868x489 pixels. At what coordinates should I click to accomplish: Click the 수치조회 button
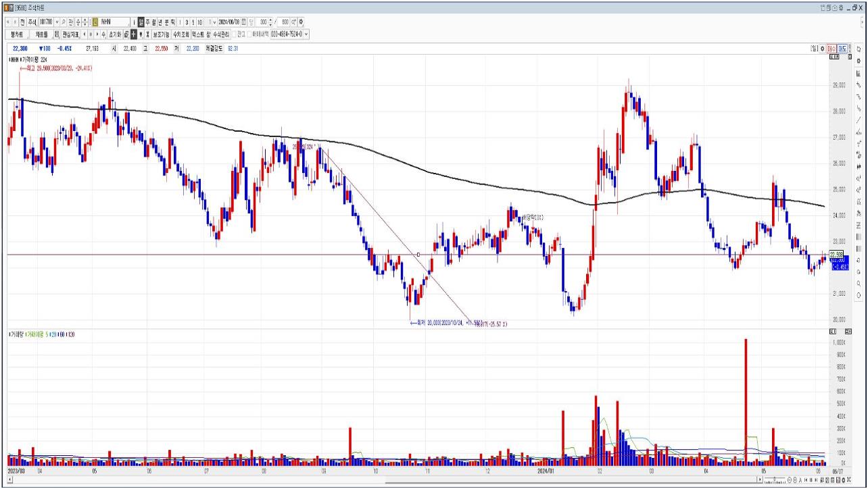(180, 34)
